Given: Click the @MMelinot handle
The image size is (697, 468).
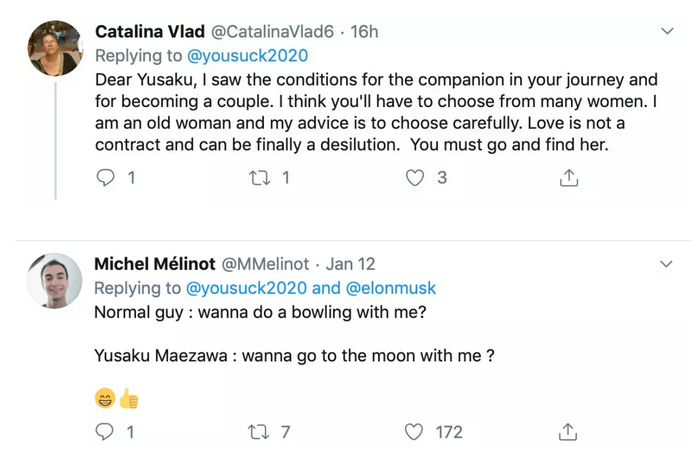Looking at the screenshot, I should 265,264.
